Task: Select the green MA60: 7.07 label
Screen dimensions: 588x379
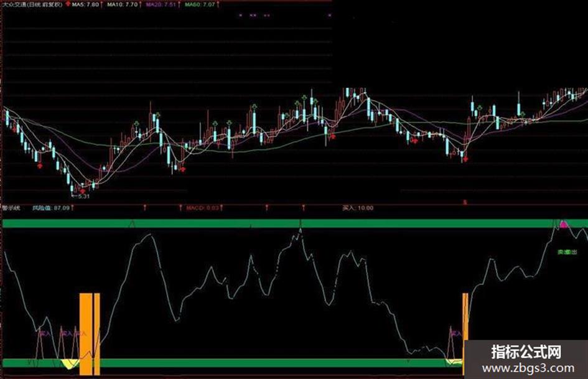Action: click(200, 4)
